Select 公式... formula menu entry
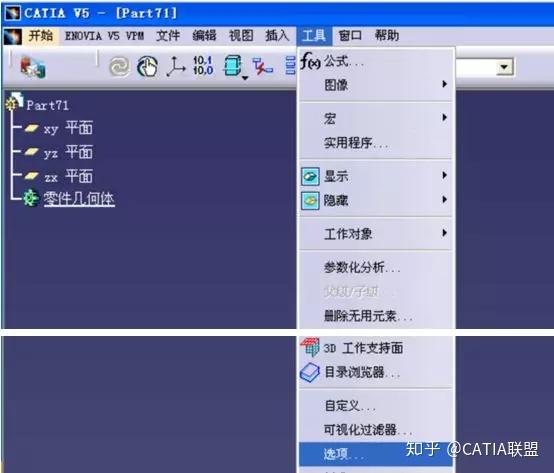The height and width of the screenshot is (473, 554). tap(376, 61)
